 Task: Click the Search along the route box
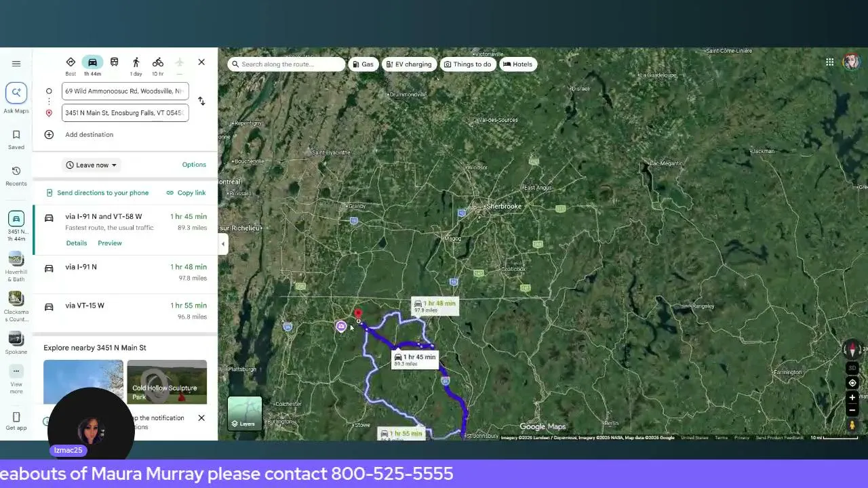click(x=286, y=64)
